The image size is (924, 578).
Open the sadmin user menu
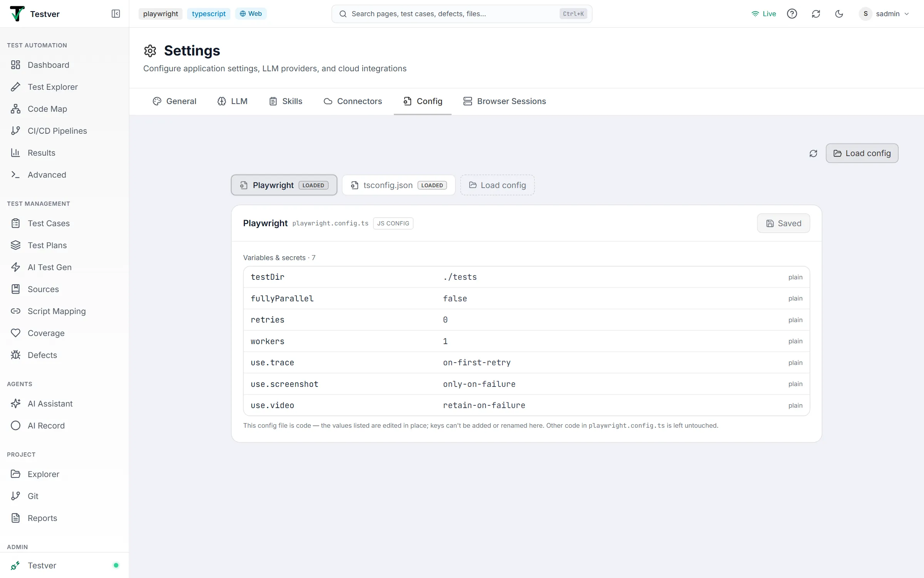884,14
